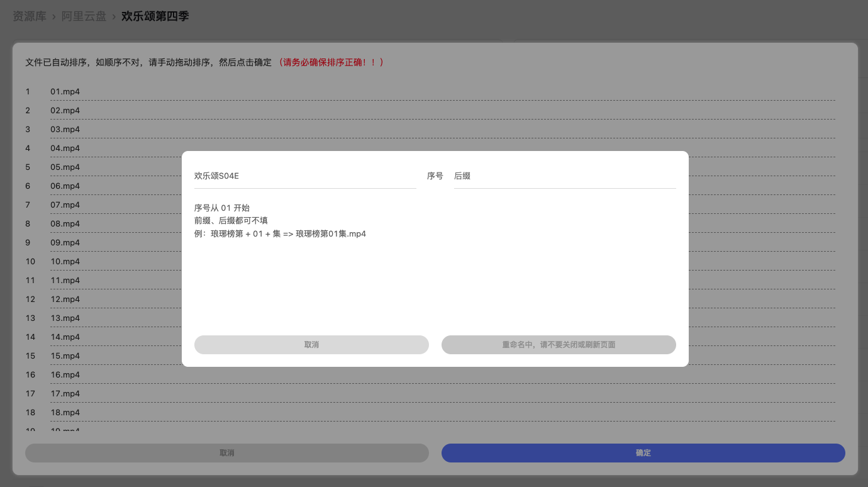Select the 14.mp4 file row
The width and height of the screenshot is (868, 487).
point(65,337)
